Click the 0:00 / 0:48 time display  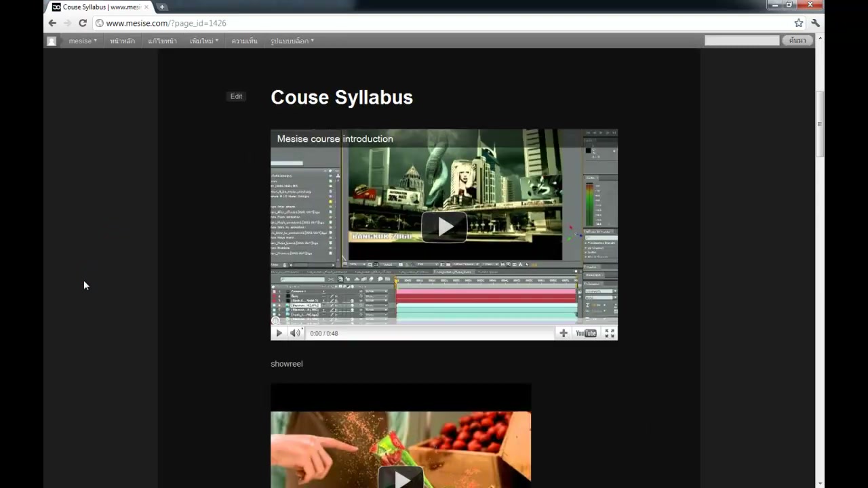(x=324, y=333)
